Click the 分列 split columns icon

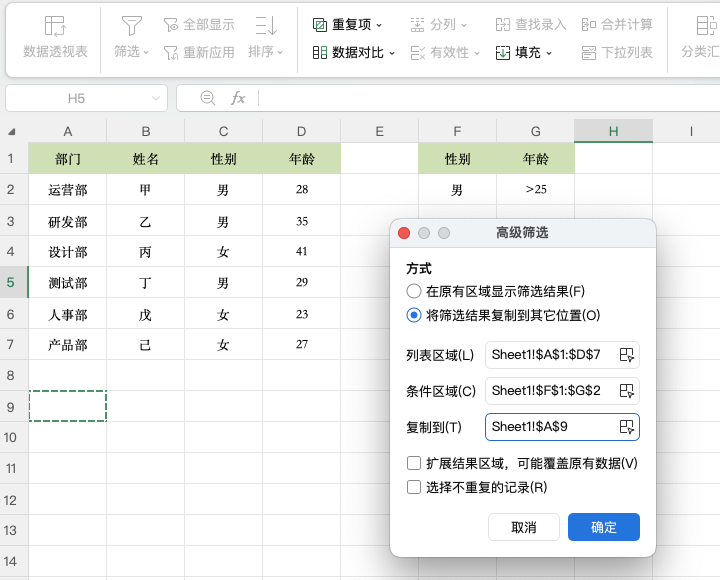[417, 25]
